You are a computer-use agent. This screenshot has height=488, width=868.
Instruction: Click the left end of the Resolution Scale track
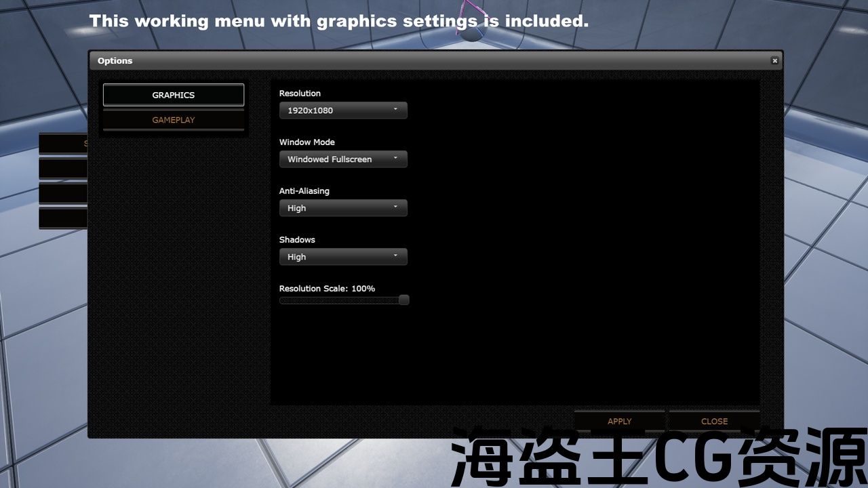pyautogui.click(x=282, y=300)
